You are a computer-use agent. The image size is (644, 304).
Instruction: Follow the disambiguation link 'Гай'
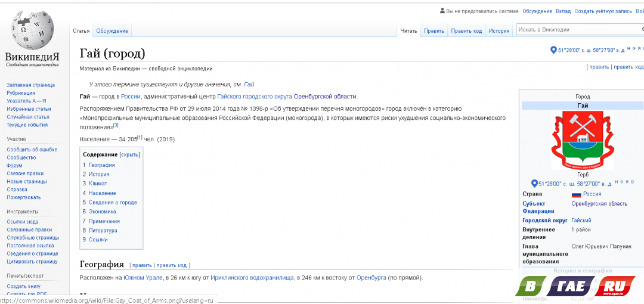coord(249,84)
